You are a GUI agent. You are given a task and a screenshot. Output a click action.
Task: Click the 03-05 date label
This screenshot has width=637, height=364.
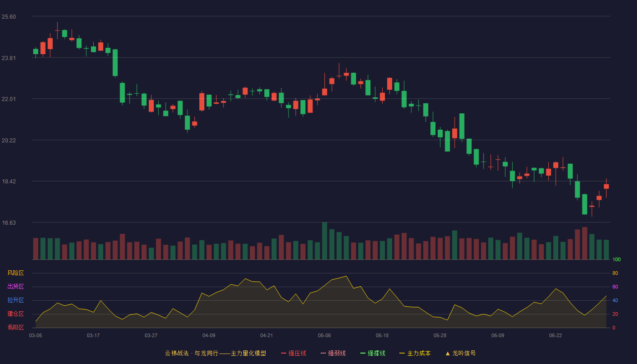(35, 335)
